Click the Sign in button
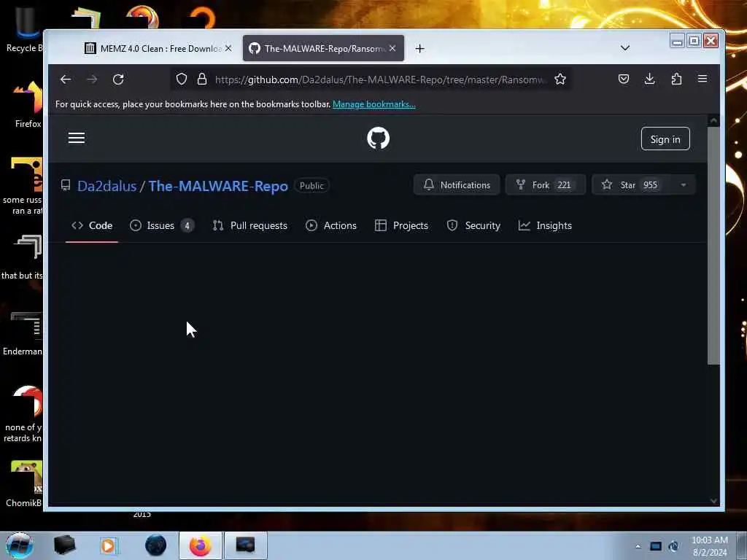 click(x=665, y=139)
